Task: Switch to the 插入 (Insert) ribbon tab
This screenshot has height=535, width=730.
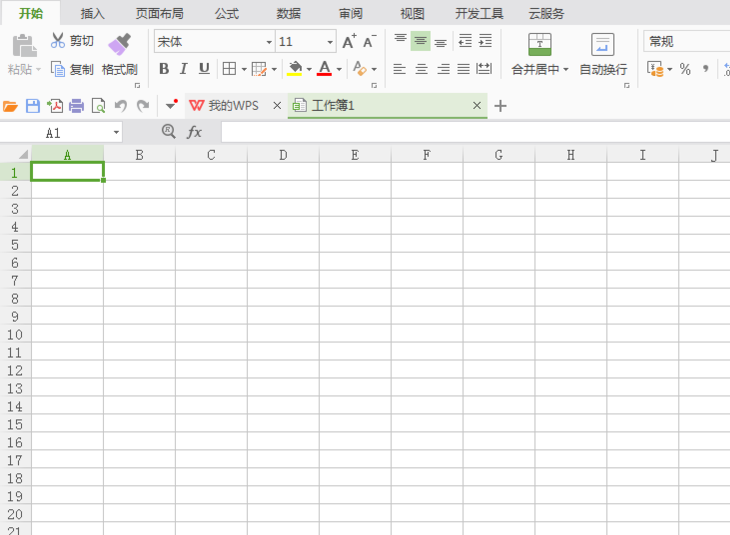Action: [93, 13]
